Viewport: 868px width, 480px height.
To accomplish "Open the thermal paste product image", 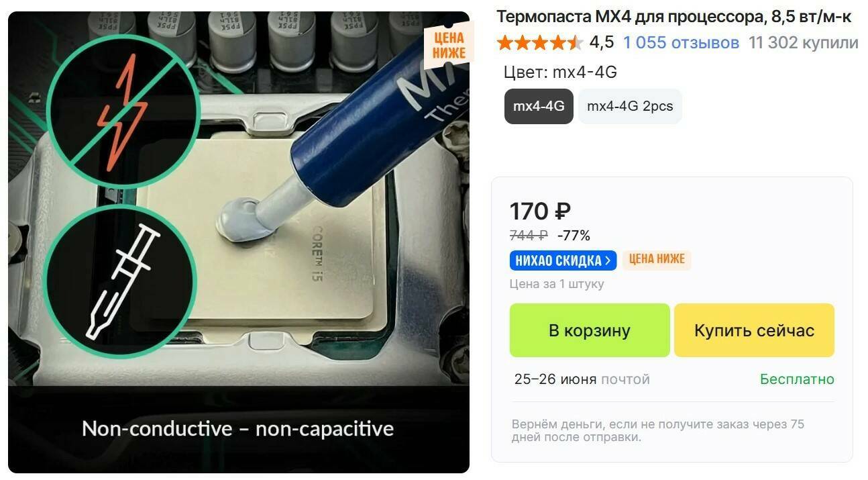I will (239, 242).
